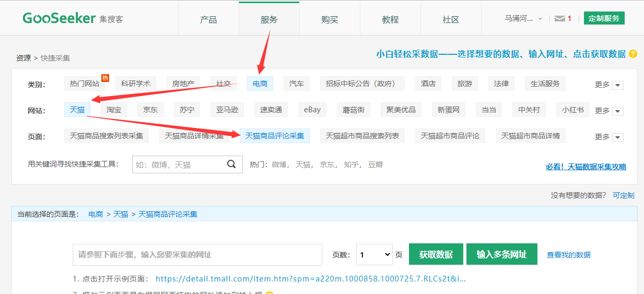Select the 科研学术 category
The image size is (644, 294).
136,84
